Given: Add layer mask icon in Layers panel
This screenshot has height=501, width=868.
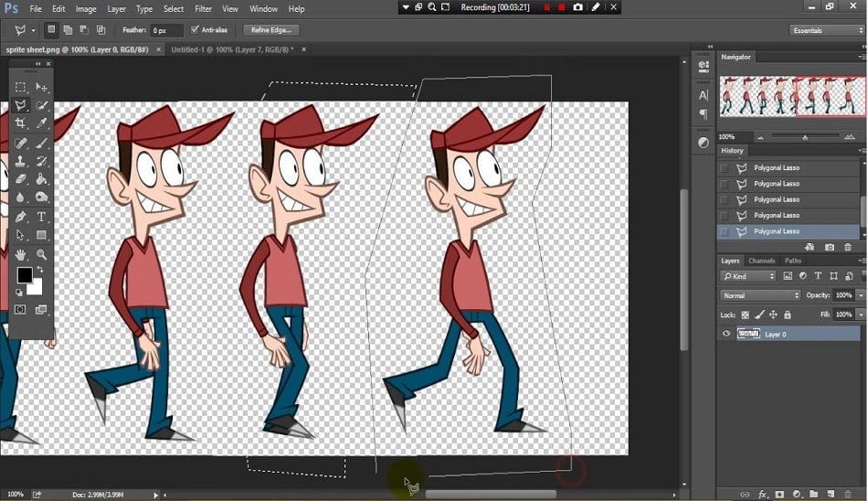Looking at the screenshot, I should pyautogui.click(x=779, y=494).
